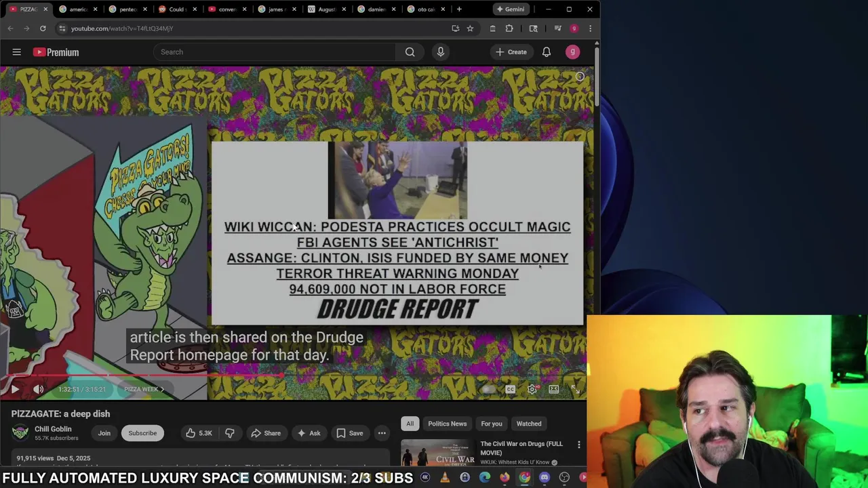The image size is (868, 488).
Task: Click the Create button
Action: click(x=511, y=52)
